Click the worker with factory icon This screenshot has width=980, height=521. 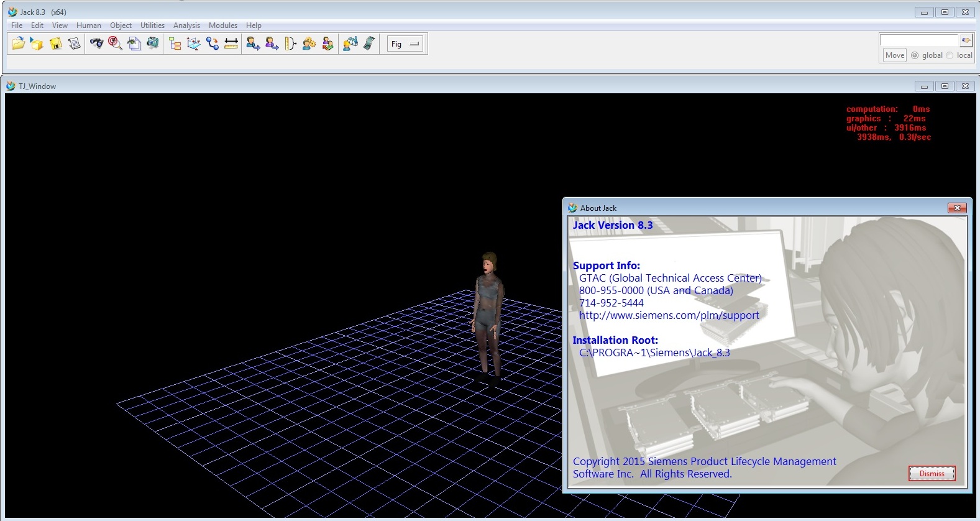[x=350, y=44]
